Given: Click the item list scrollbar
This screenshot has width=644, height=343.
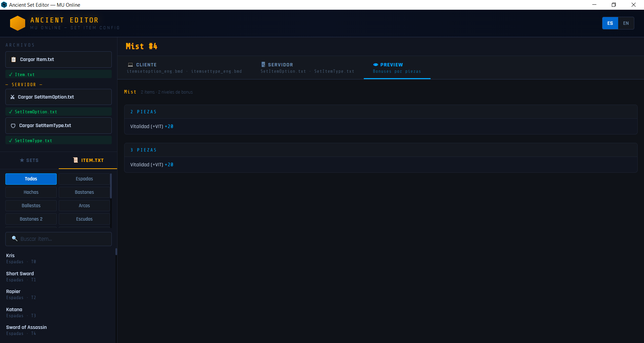Looking at the screenshot, I should pos(116,251).
